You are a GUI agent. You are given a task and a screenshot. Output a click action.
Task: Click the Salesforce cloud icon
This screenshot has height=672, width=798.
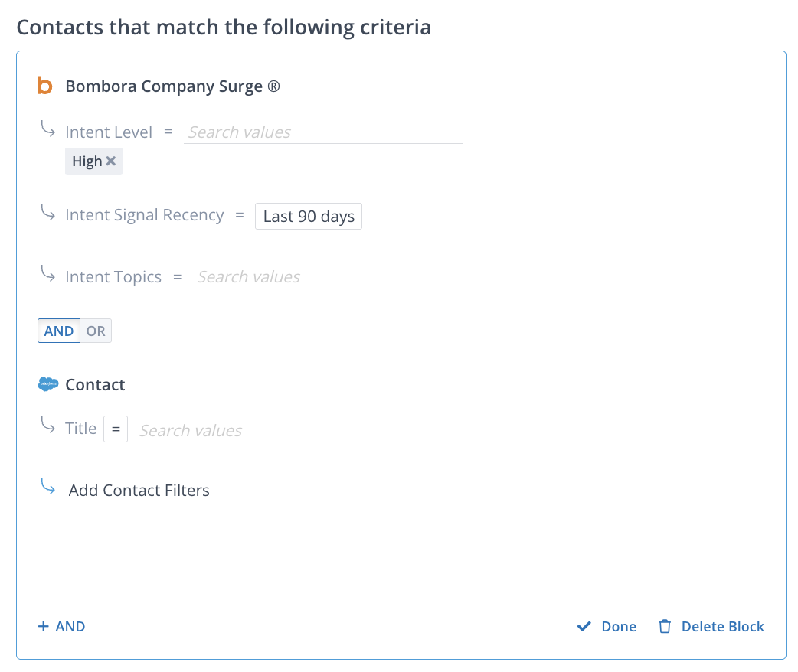(47, 384)
